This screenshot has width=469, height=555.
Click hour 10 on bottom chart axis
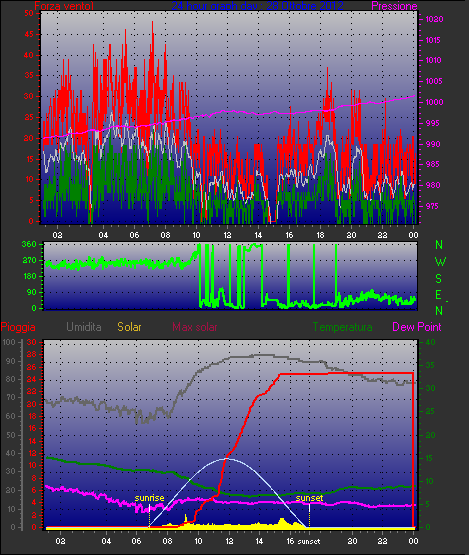198,541
